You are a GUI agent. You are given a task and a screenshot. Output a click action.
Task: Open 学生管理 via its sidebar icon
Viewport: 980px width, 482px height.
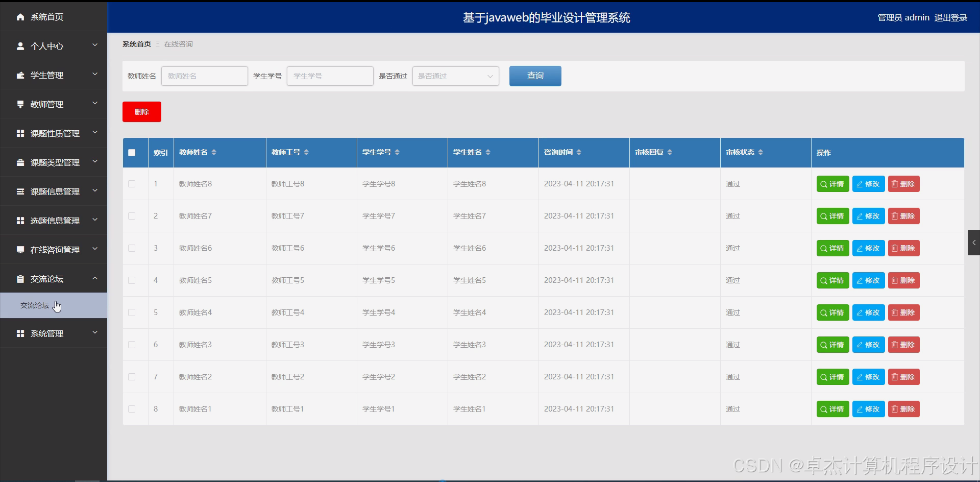click(x=20, y=75)
